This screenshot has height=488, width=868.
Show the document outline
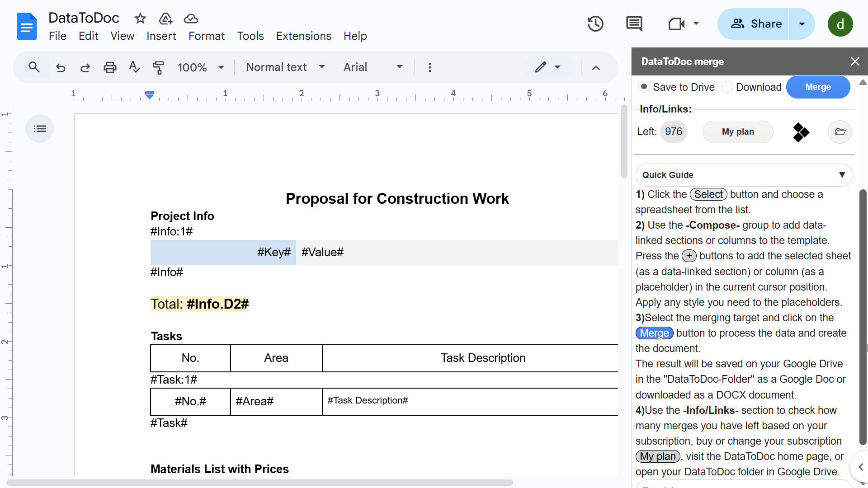(40, 129)
